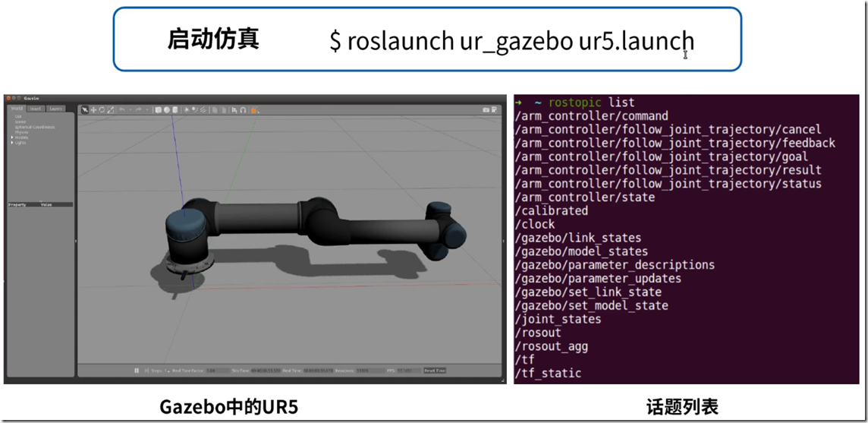Insert a Sphere shape from Gazebo toolbar
This screenshot has width=868, height=423.
tap(167, 110)
